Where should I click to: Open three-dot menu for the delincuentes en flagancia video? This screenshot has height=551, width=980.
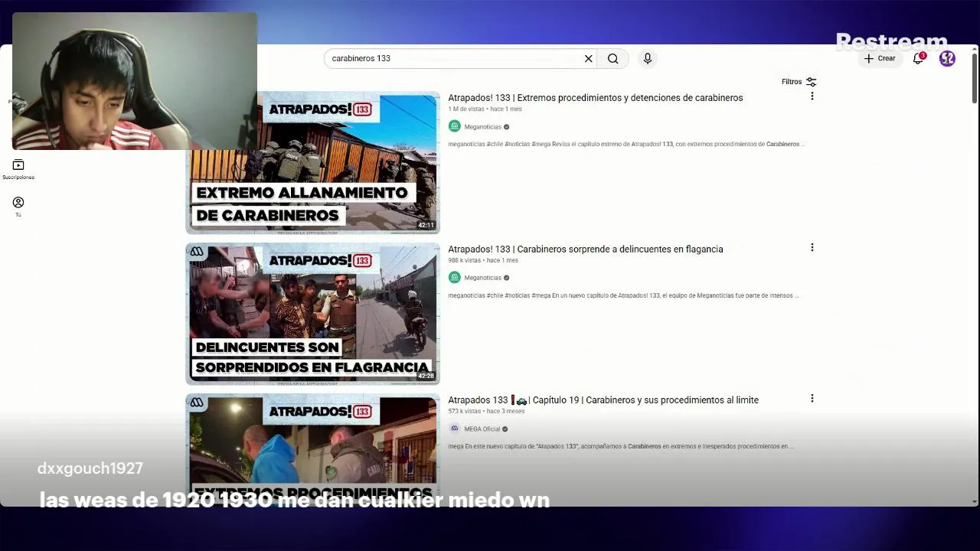click(812, 247)
